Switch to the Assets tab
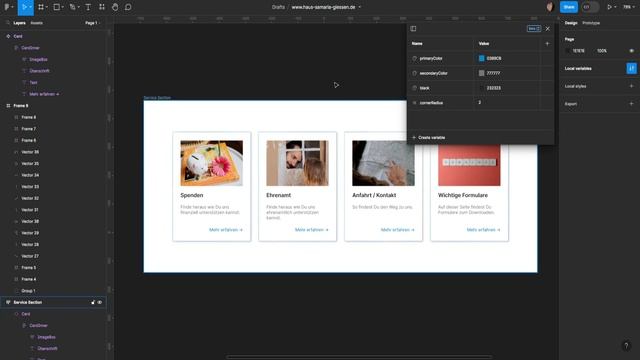 36,23
